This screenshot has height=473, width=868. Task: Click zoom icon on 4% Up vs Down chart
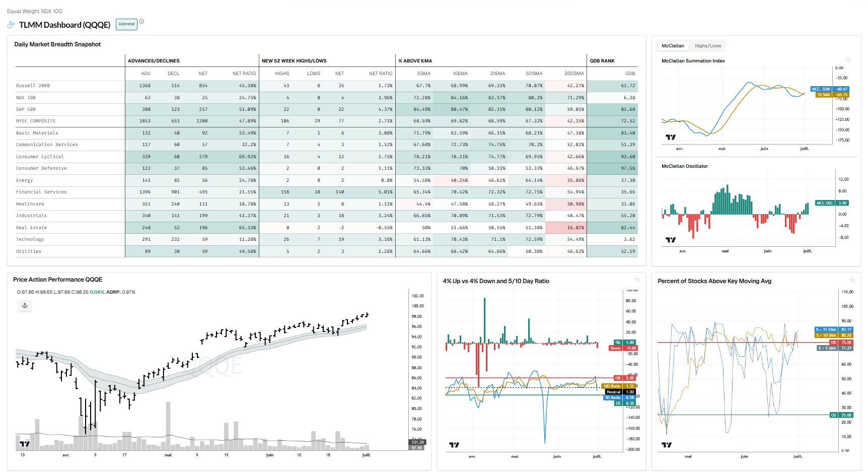(637, 280)
